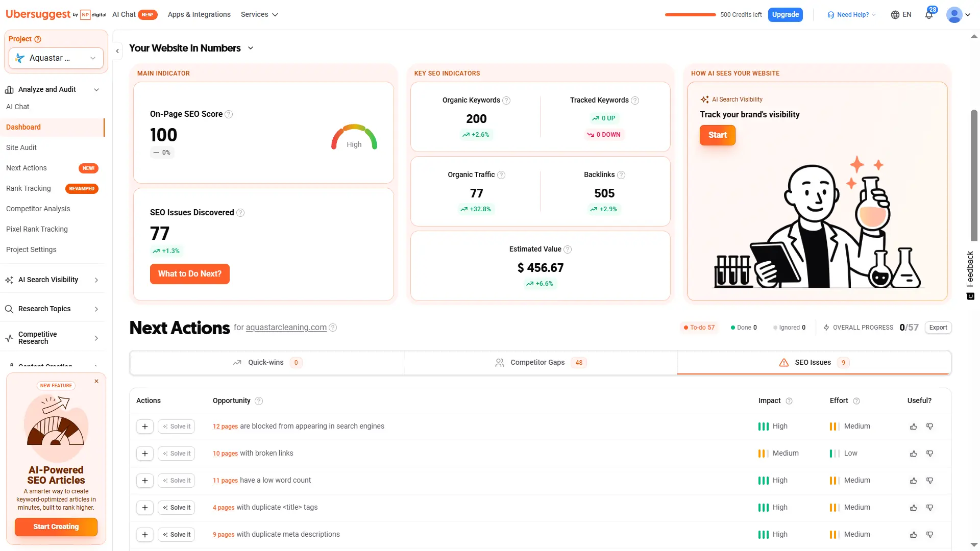Click the Upgrade button

pos(785,15)
